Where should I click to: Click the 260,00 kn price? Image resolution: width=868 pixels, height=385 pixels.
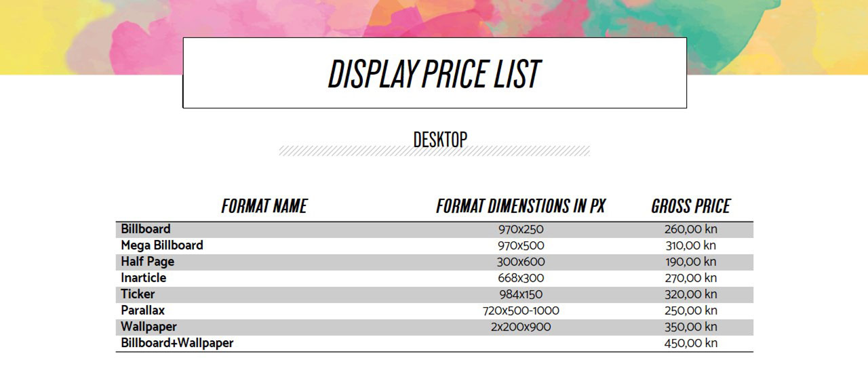(690, 229)
